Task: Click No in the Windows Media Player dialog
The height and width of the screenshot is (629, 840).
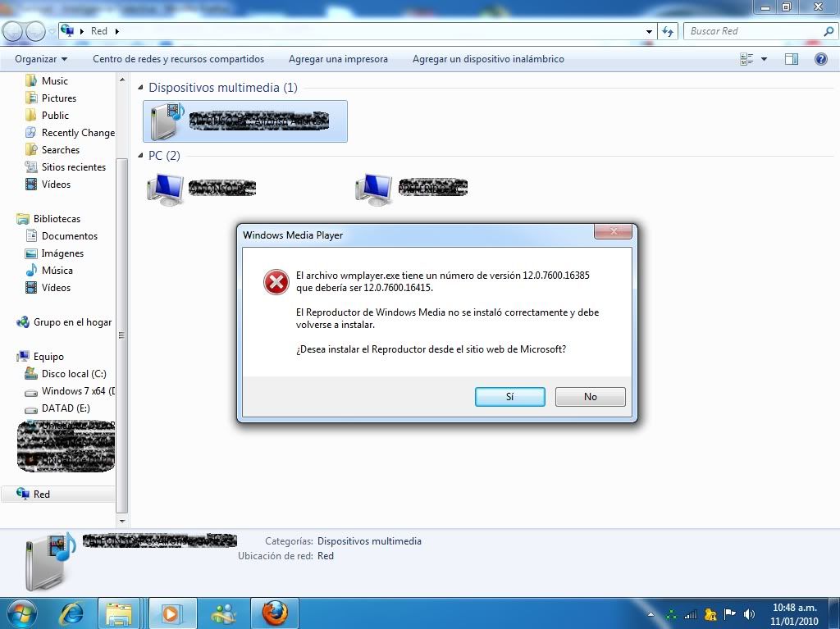Action: coord(591,396)
